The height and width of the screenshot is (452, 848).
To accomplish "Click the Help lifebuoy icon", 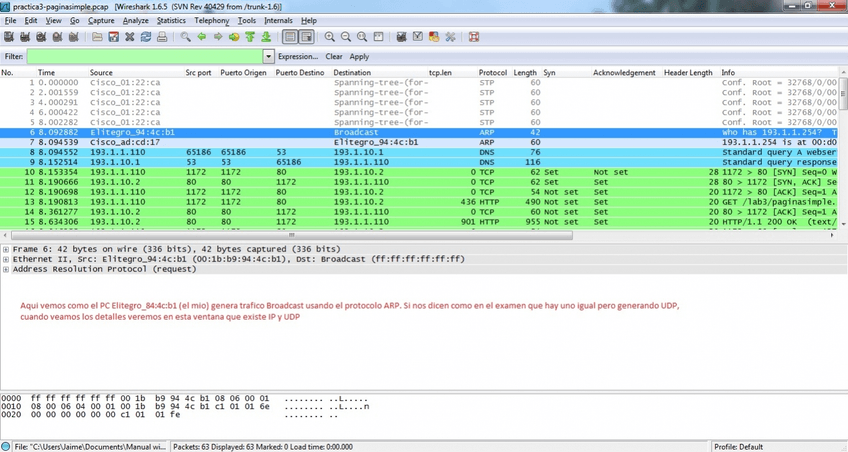I will pos(473,37).
